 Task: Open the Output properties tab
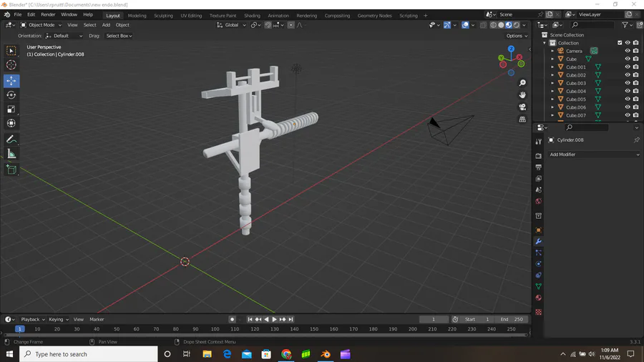pyautogui.click(x=538, y=167)
